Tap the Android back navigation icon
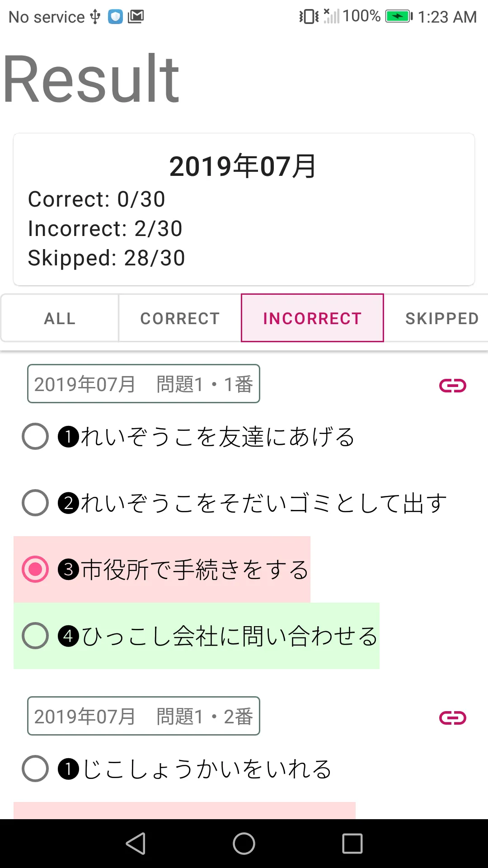488x868 pixels. 136,844
